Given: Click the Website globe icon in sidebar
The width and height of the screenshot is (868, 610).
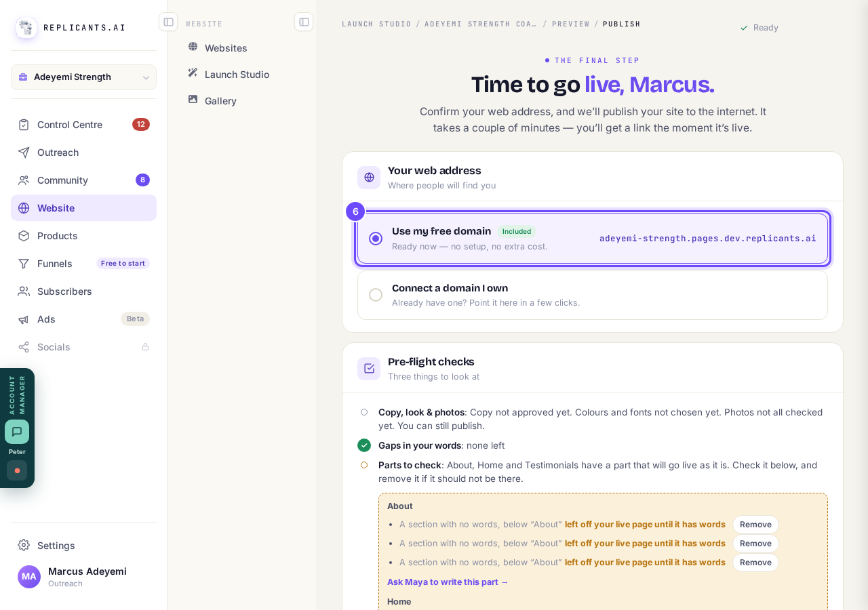Looking at the screenshot, I should (24, 208).
